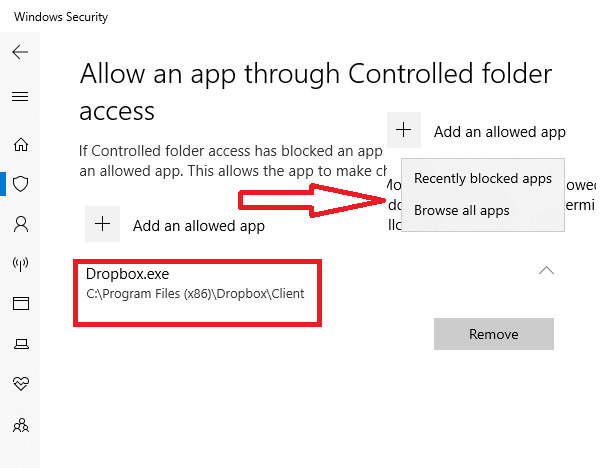Open Device security laptop icon
The width and height of the screenshot is (601, 468).
click(x=20, y=344)
